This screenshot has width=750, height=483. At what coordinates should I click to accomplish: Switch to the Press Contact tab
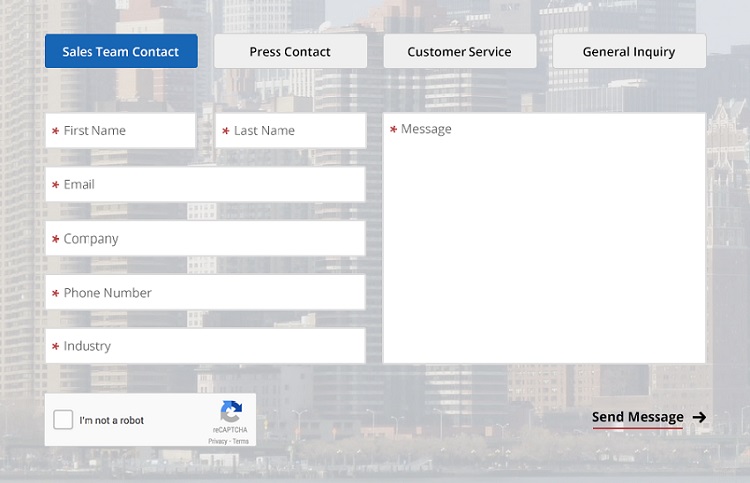click(290, 51)
